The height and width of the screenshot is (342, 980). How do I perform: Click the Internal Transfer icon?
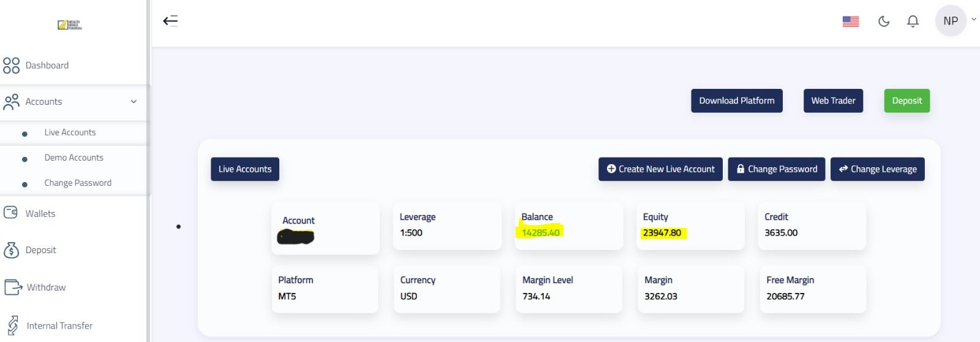12,325
